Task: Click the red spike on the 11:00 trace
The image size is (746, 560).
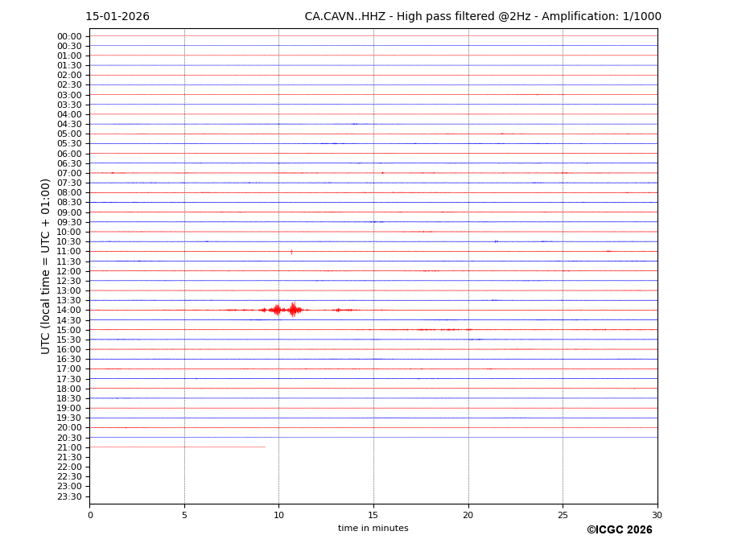Action: (291, 252)
